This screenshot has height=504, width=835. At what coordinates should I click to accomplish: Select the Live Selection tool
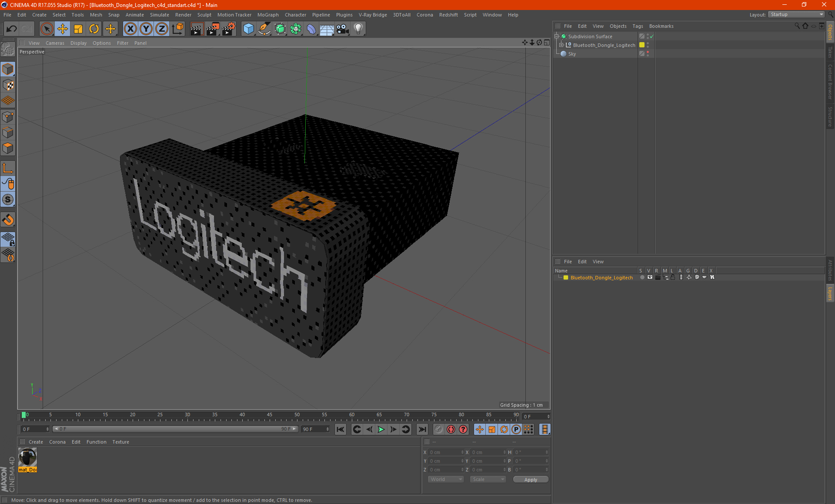47,29
